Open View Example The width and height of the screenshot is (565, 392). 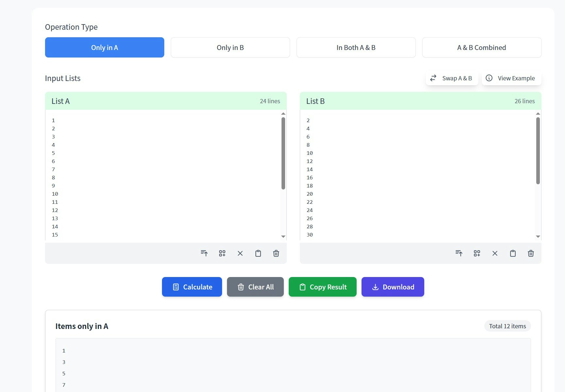point(511,78)
